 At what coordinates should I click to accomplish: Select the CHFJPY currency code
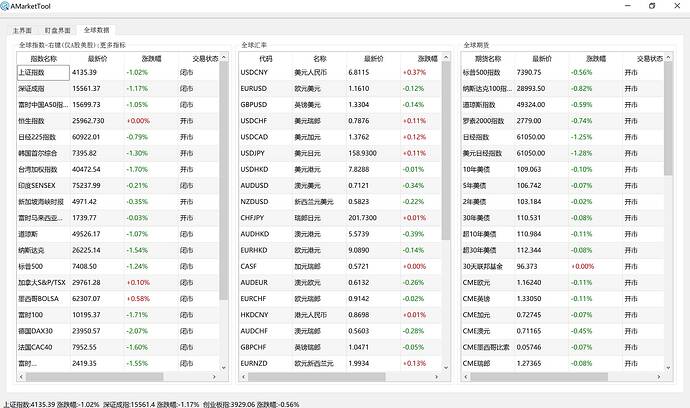click(252, 218)
